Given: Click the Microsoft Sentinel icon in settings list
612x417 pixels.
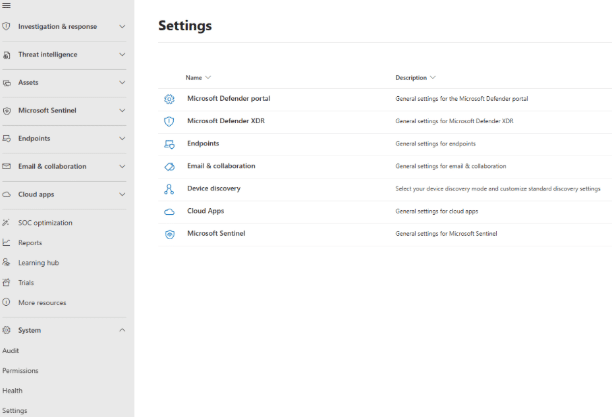Looking at the screenshot, I should pyautogui.click(x=169, y=234).
